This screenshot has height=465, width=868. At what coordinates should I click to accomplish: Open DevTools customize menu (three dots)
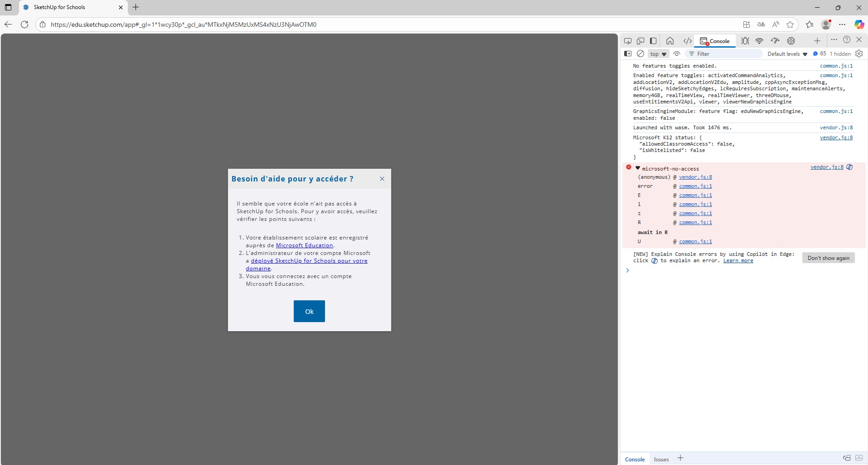pyautogui.click(x=834, y=39)
